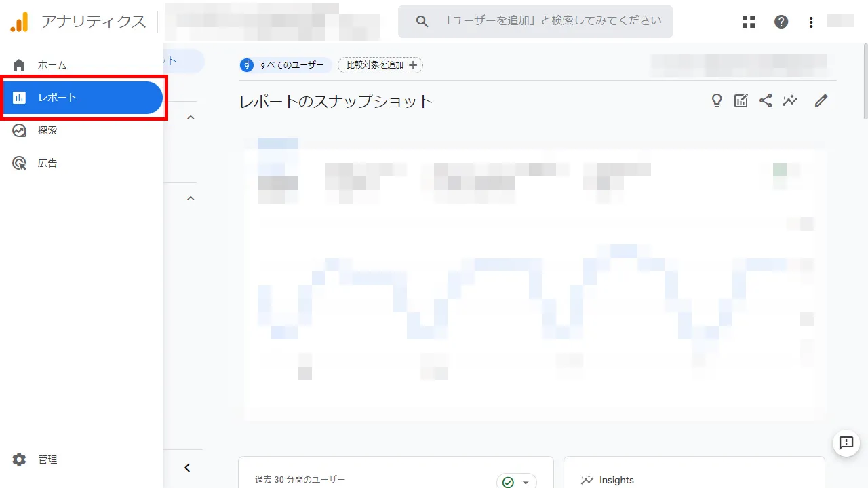Collapse the report section with the upward chevron
The width and height of the screenshot is (868, 488).
coord(191,117)
